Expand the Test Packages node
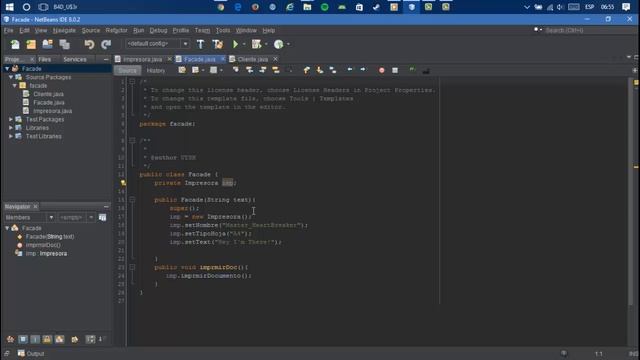This screenshot has height=360, width=640. coord(11,119)
